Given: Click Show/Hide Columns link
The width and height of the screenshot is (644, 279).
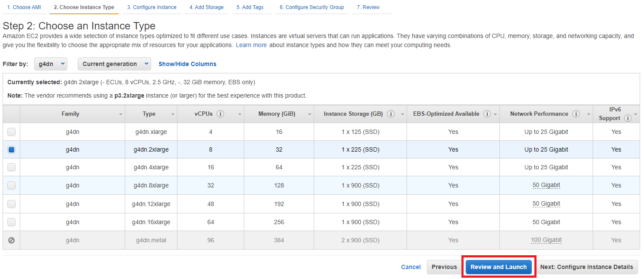Looking at the screenshot, I should click(x=187, y=64).
